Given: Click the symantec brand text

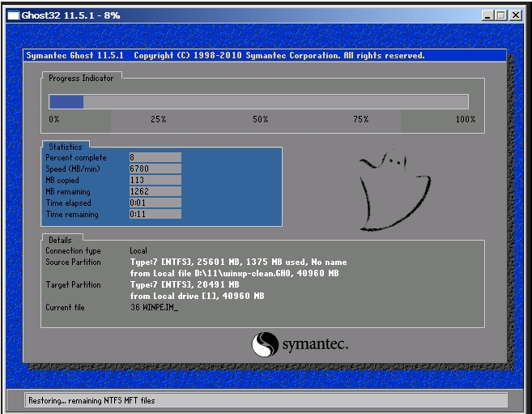Looking at the screenshot, I should coord(315,344).
